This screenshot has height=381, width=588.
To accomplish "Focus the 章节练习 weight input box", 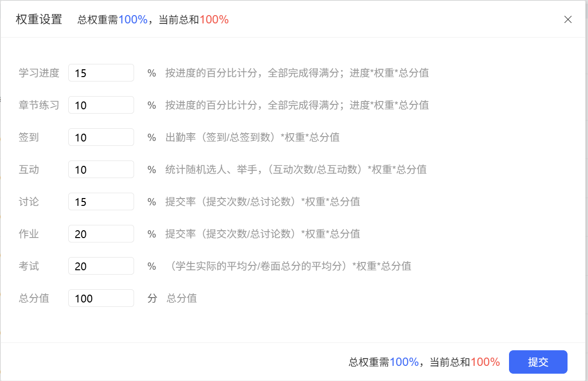I will [x=101, y=105].
